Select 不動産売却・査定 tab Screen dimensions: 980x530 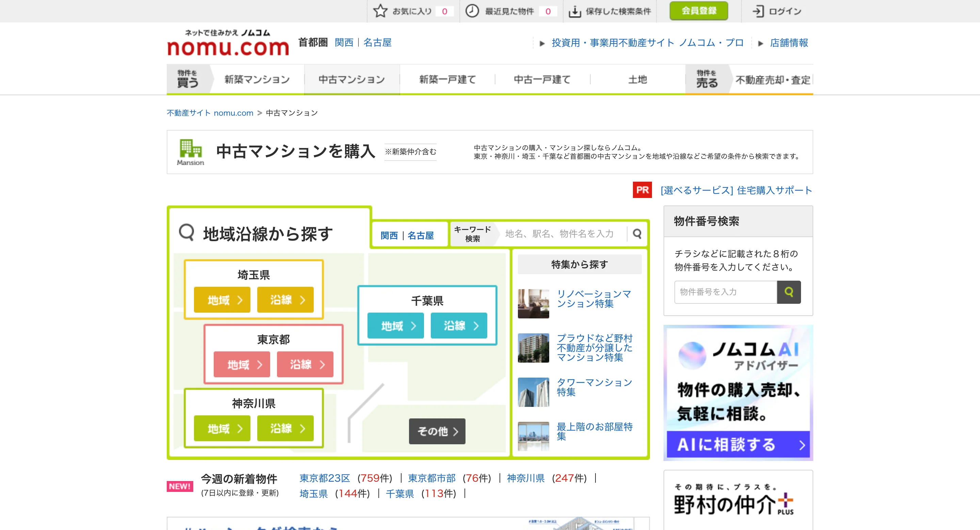point(772,80)
